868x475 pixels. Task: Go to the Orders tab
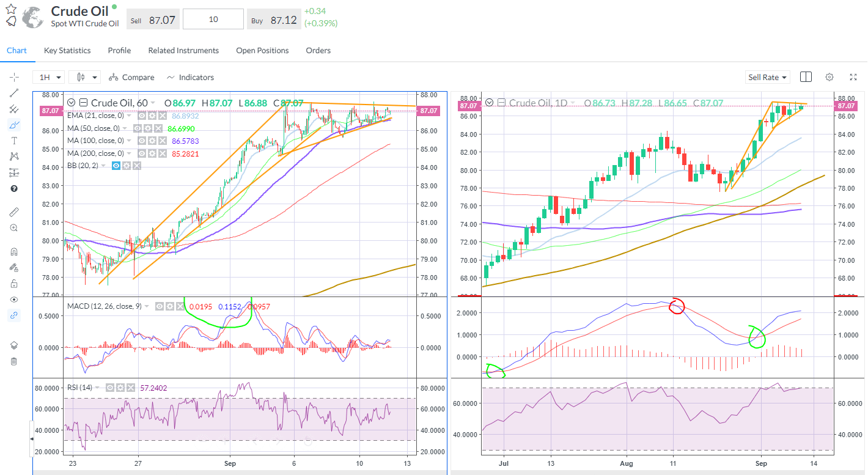tap(318, 51)
